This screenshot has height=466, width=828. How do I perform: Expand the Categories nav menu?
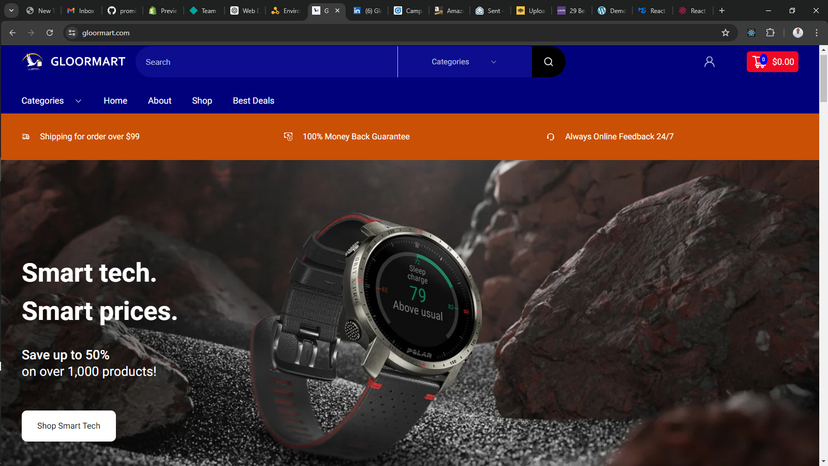point(51,101)
